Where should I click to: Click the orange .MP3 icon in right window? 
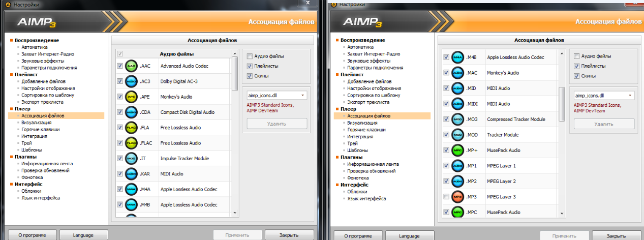pyautogui.click(x=458, y=197)
